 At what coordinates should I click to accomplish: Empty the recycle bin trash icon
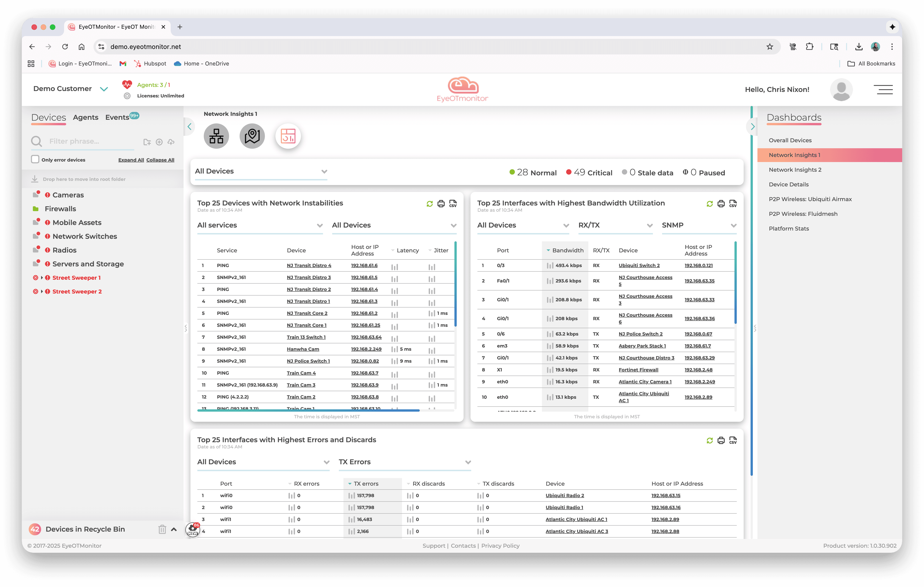coord(162,529)
